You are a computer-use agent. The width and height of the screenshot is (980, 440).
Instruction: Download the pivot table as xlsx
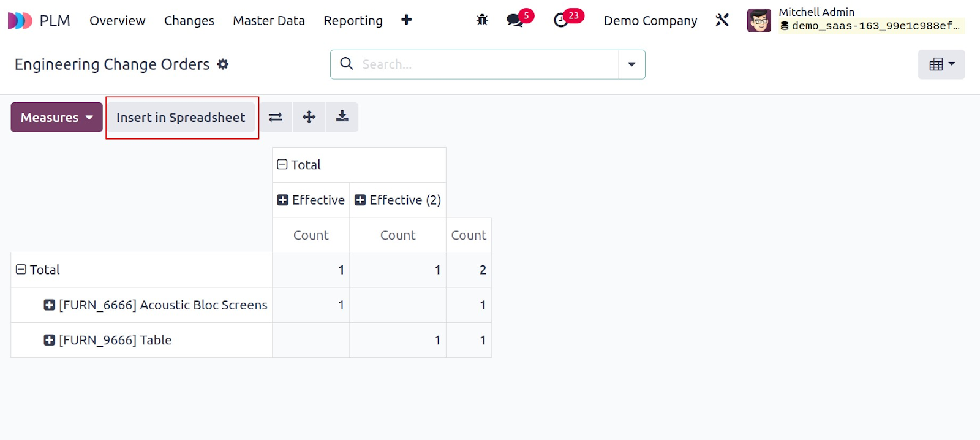click(342, 117)
